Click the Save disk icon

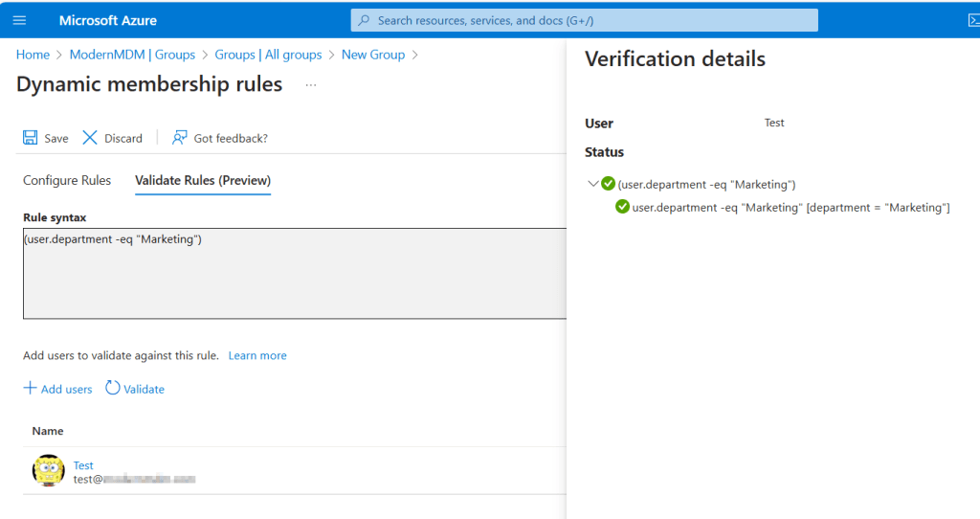(x=31, y=138)
